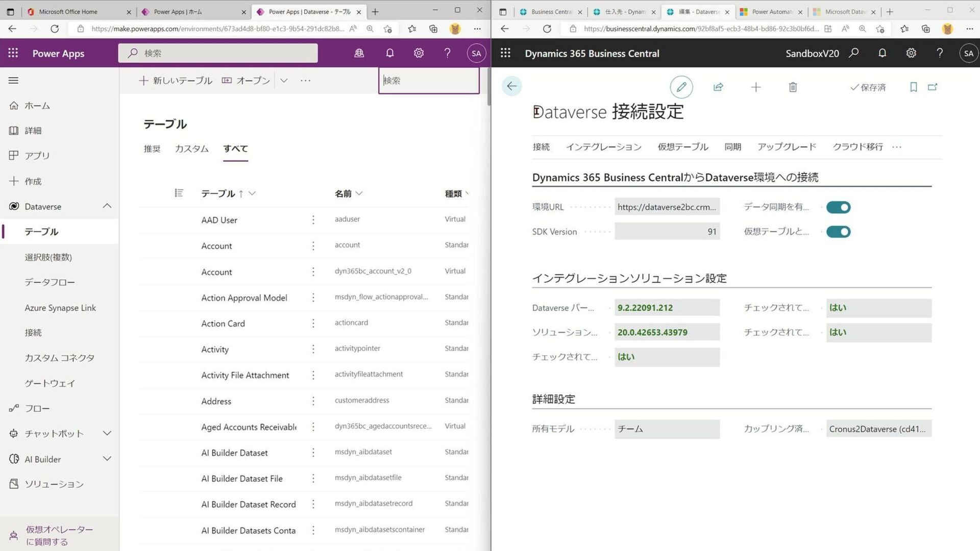Open the Synchronization menu
The width and height of the screenshot is (980, 551).
pyautogui.click(x=732, y=147)
